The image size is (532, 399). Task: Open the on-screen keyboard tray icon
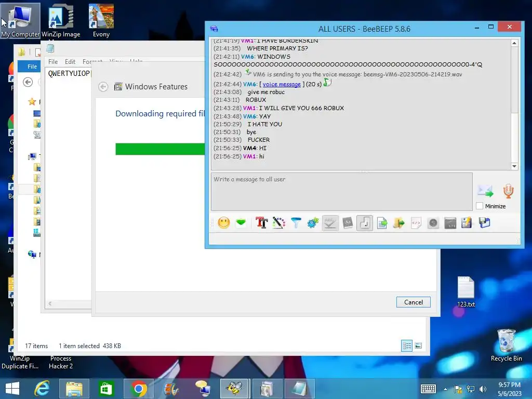click(428, 389)
